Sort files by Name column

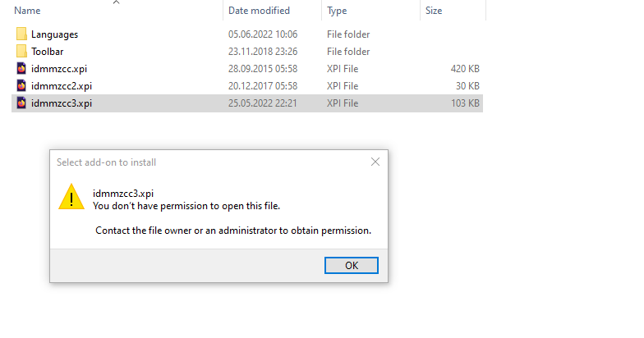coord(28,11)
